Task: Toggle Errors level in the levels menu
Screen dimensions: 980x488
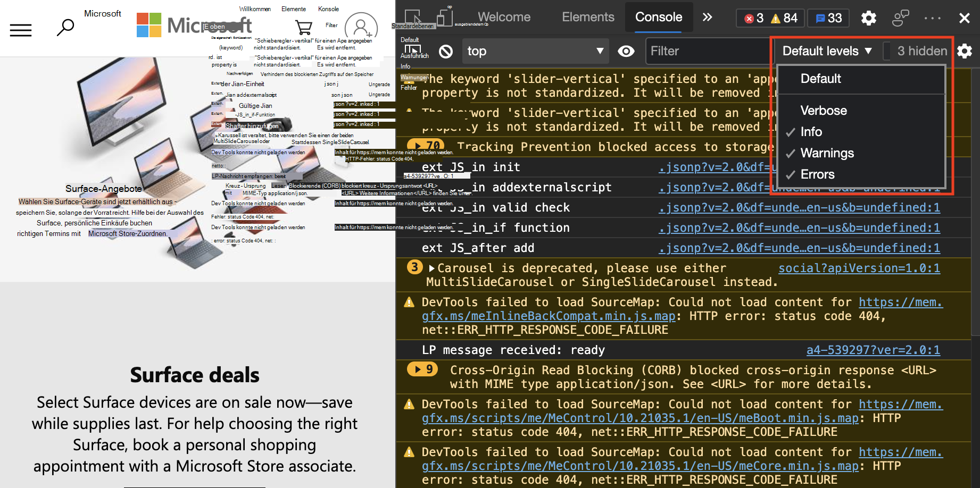Action: point(861,174)
